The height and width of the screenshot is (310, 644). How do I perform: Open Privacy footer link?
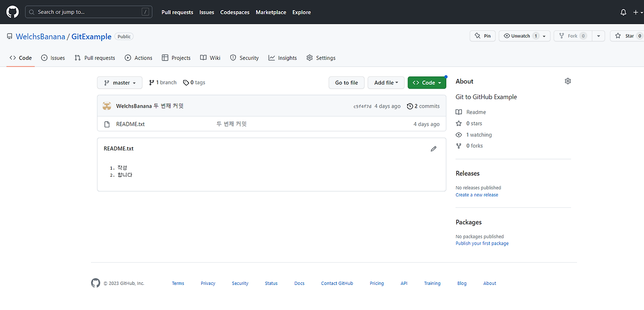pos(208,283)
